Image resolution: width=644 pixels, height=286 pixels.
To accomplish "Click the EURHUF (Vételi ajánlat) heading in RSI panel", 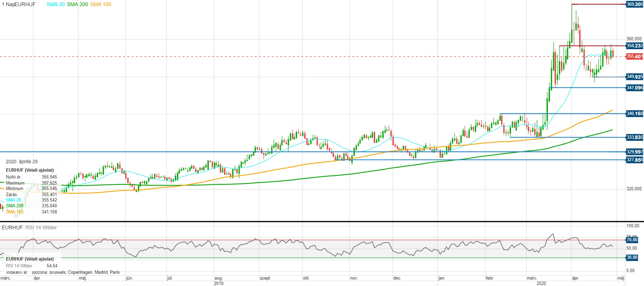I will 30,259.
